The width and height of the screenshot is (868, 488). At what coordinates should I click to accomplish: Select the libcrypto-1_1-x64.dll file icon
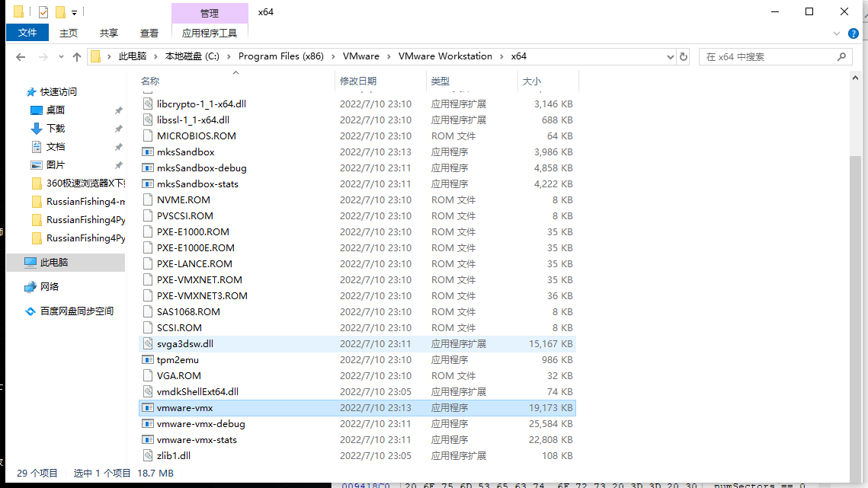pyautogui.click(x=148, y=104)
